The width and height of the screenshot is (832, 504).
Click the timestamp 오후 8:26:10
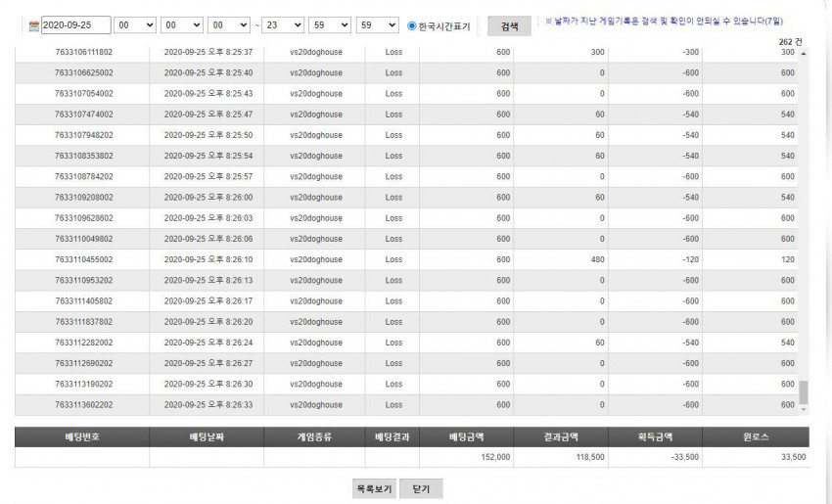tap(230, 259)
